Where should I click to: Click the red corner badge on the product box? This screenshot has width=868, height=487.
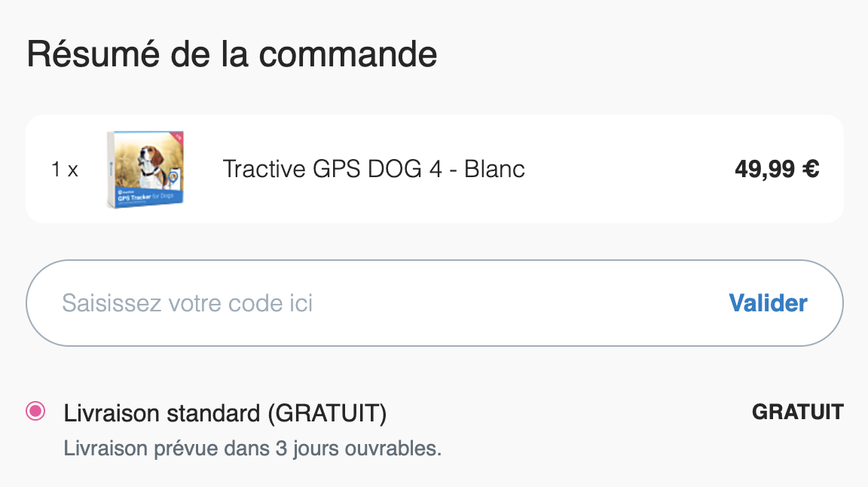click(178, 138)
